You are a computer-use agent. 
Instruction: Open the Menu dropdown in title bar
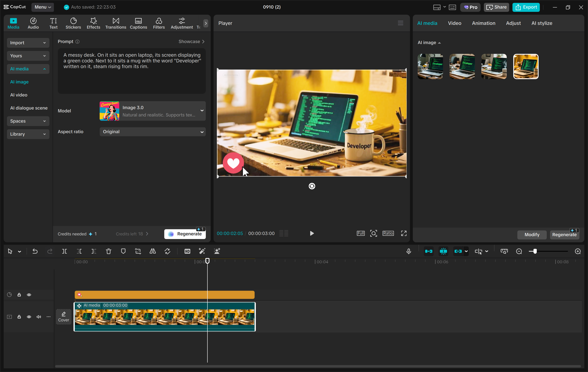42,7
